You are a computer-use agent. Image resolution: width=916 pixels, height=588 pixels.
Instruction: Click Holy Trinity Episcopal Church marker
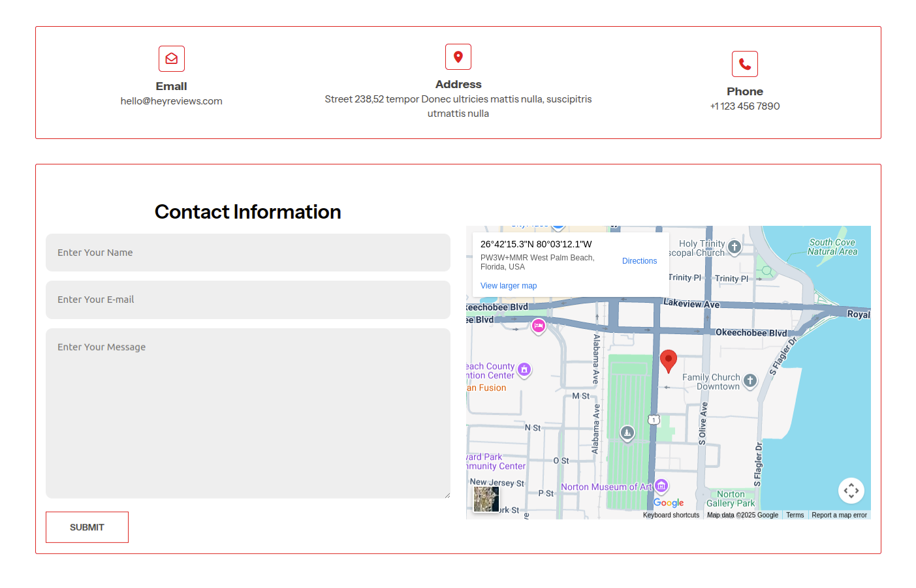734,247
